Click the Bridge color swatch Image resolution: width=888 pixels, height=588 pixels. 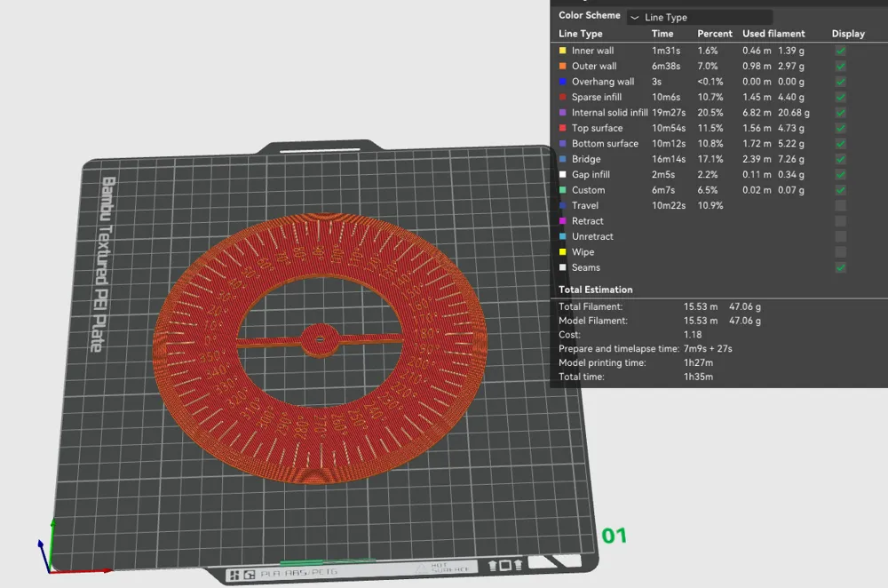pyautogui.click(x=562, y=159)
